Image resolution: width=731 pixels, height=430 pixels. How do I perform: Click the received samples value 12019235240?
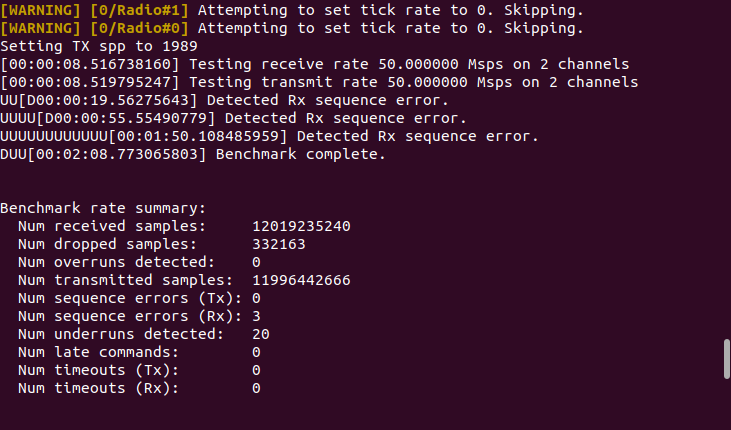(301, 226)
